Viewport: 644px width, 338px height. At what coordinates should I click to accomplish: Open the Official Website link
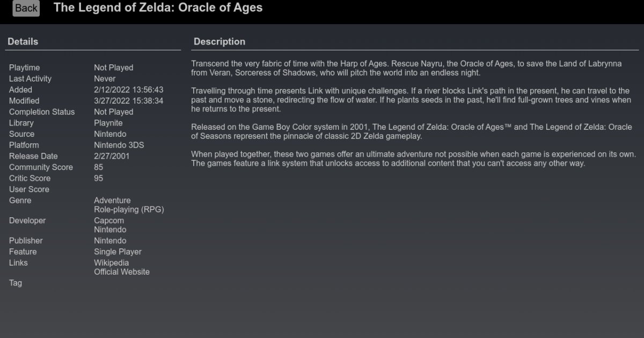tap(121, 272)
